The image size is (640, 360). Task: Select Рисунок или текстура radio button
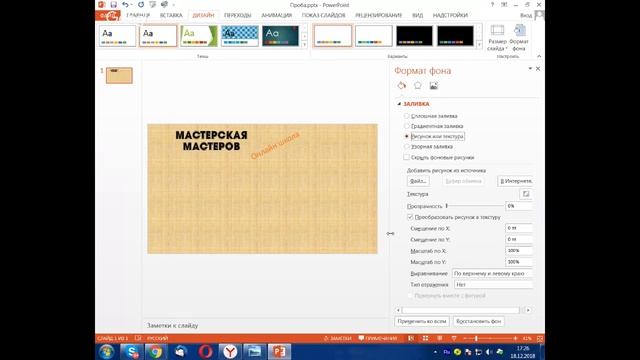407,136
